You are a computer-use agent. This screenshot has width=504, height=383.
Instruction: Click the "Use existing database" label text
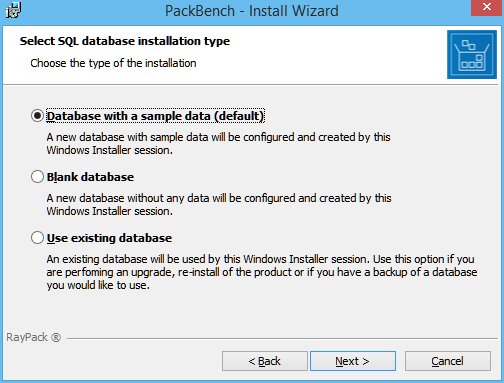tap(109, 238)
